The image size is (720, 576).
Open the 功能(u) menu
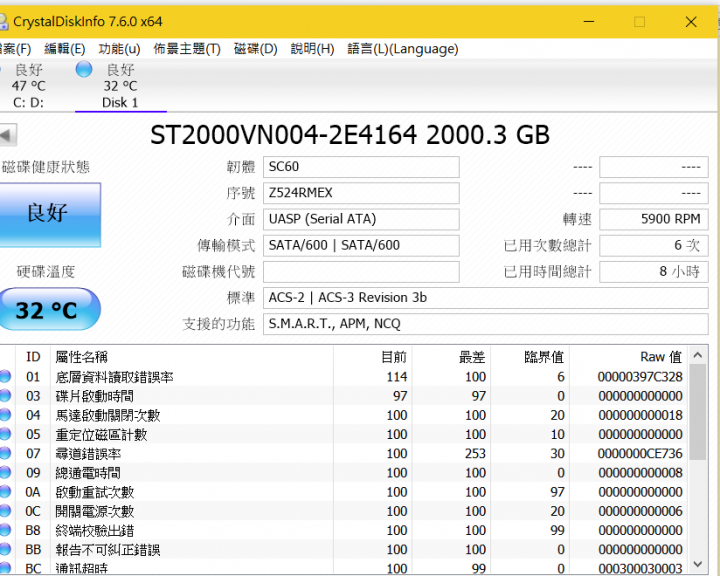click(119, 49)
